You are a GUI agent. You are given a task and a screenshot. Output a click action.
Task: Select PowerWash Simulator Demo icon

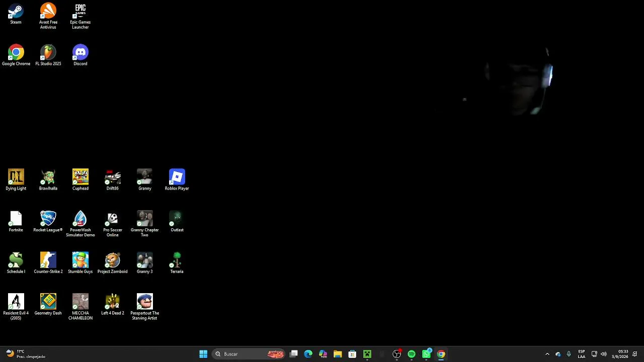tap(80, 224)
